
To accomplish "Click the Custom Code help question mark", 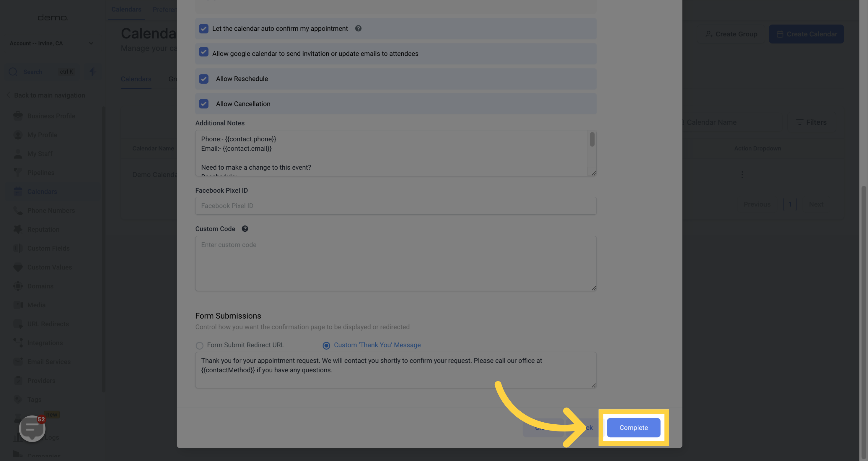I will [245, 229].
